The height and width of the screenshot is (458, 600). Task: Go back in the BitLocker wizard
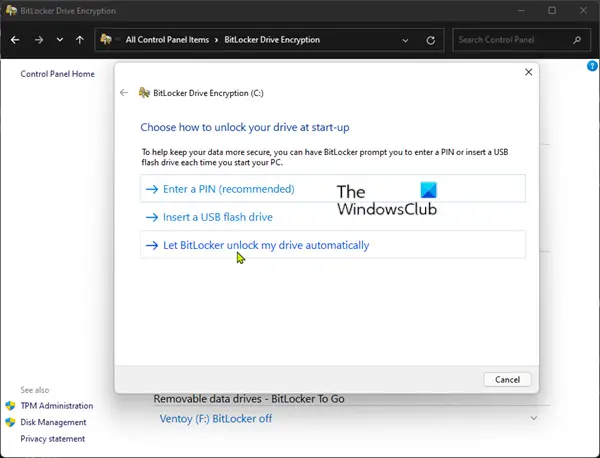click(124, 93)
